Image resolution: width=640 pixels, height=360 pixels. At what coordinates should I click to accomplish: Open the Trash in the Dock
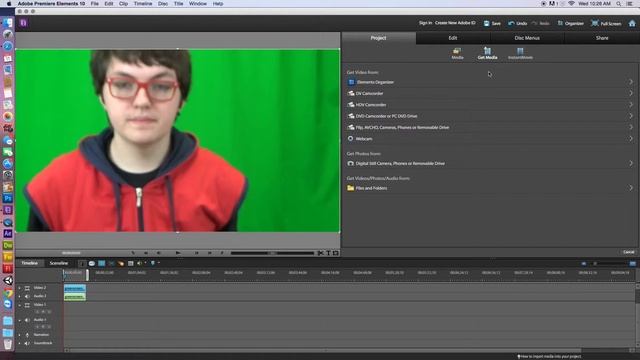tap(8, 344)
